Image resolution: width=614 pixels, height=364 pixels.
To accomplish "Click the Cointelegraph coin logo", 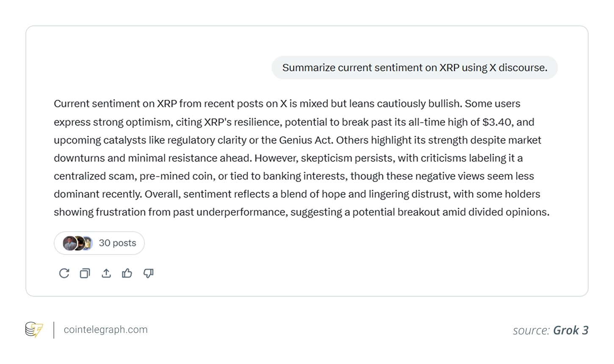I will pos(34,330).
